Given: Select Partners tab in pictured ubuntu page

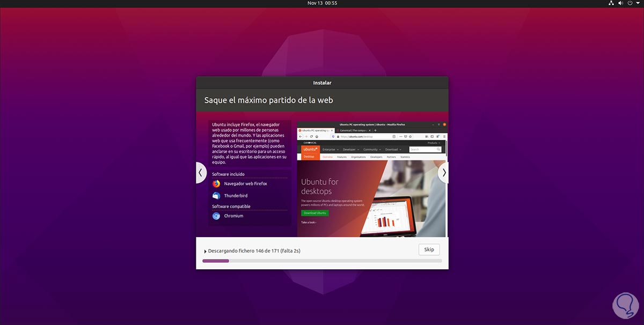Looking at the screenshot, I should click(391, 157).
